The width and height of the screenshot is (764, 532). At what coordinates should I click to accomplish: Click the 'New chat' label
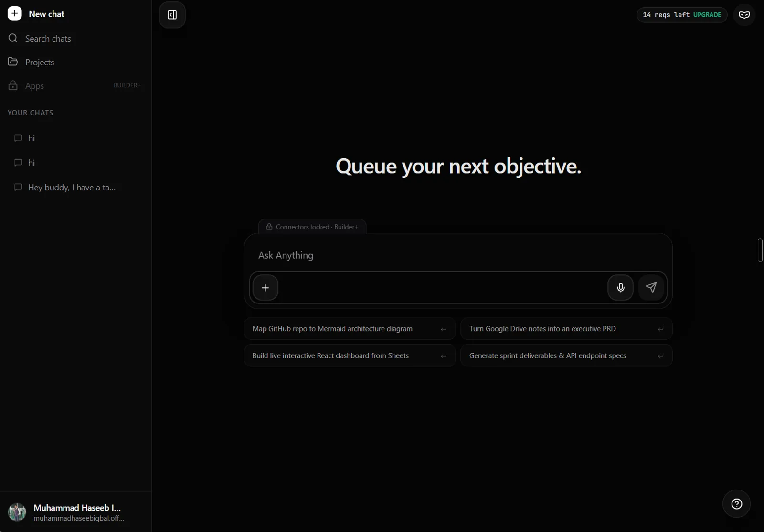point(46,14)
